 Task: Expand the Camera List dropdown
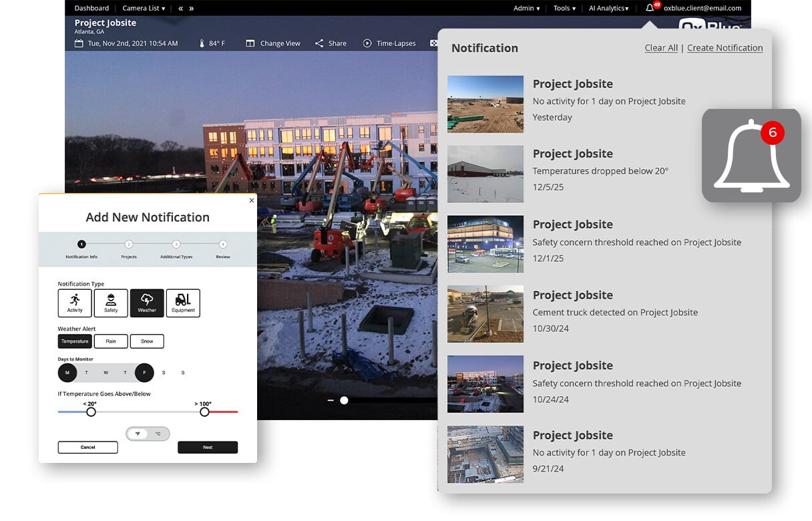[x=144, y=8]
